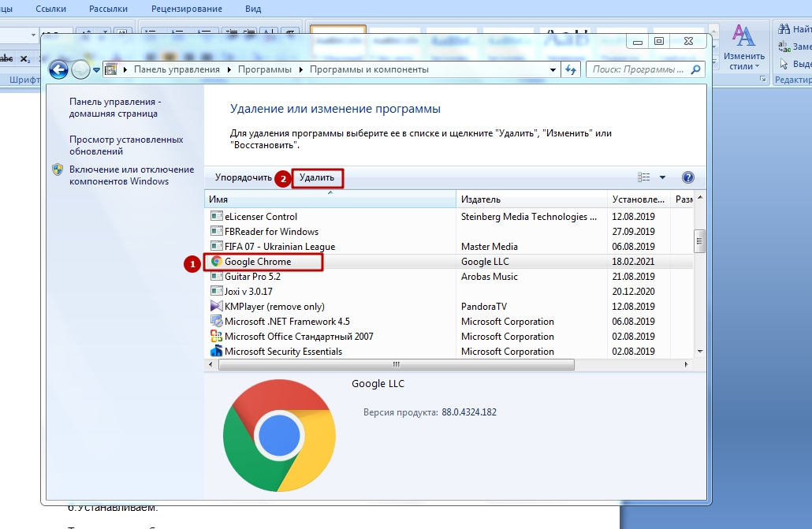
Task: Click the Google Chrome icon in list
Action: click(x=216, y=262)
